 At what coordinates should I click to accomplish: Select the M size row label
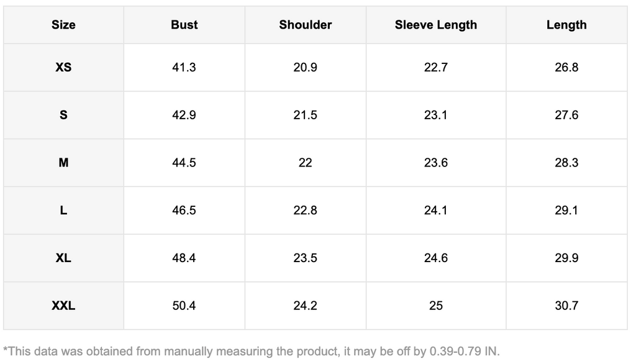coord(63,163)
